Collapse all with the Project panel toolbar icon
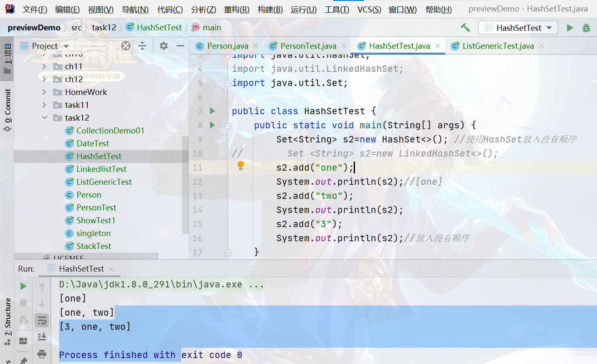The height and width of the screenshot is (364, 597). (142, 46)
